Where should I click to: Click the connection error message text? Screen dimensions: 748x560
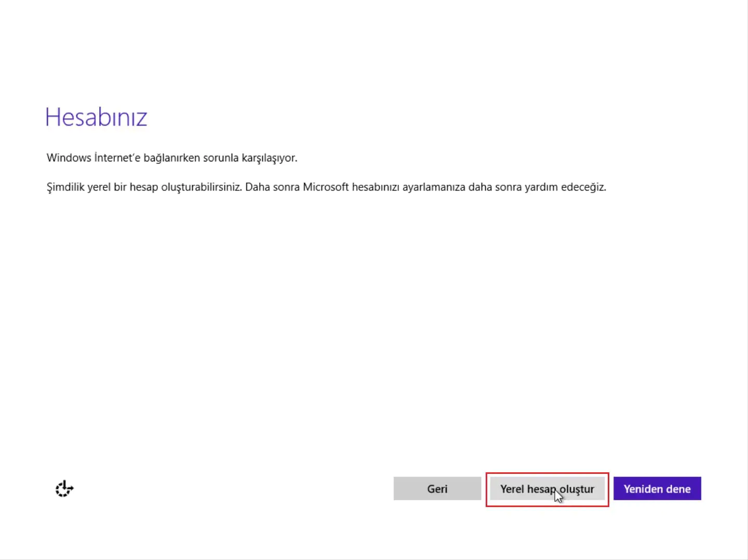coord(172,158)
